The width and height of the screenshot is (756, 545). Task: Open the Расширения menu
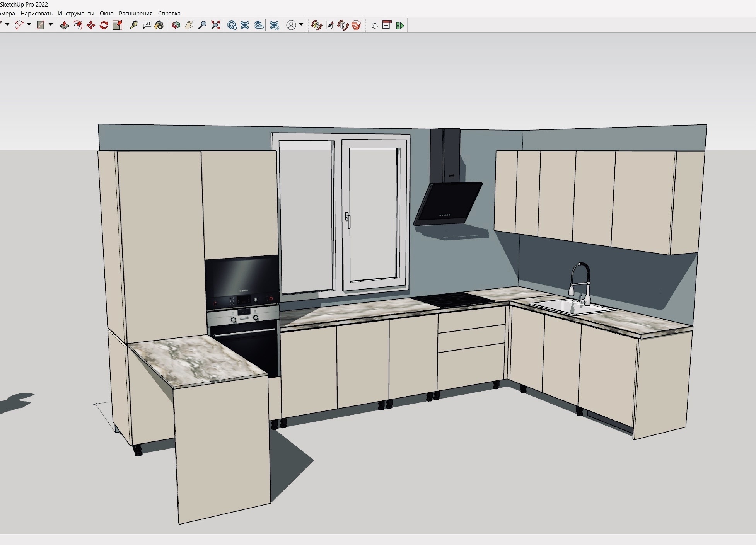[135, 14]
